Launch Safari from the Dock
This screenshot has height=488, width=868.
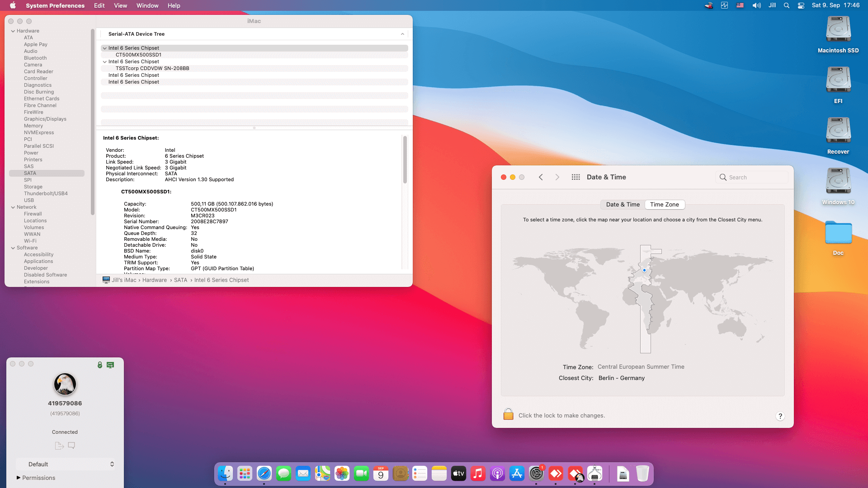264,474
